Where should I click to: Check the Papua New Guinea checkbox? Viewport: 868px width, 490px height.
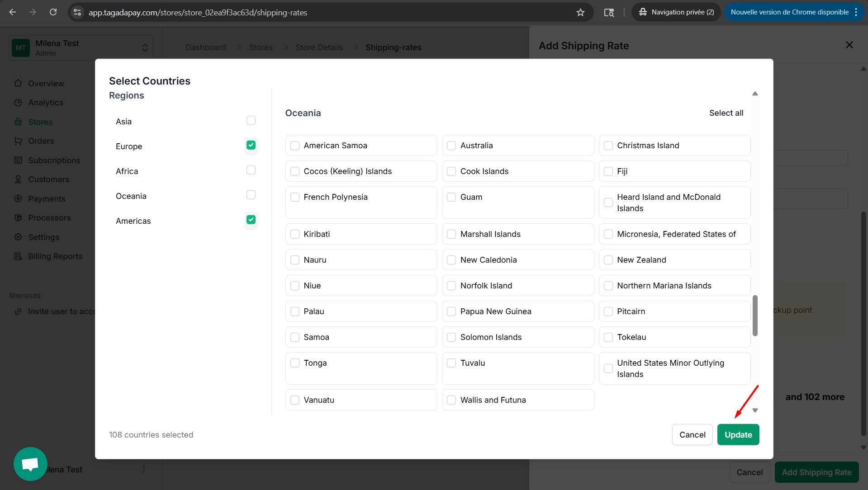pyautogui.click(x=451, y=311)
